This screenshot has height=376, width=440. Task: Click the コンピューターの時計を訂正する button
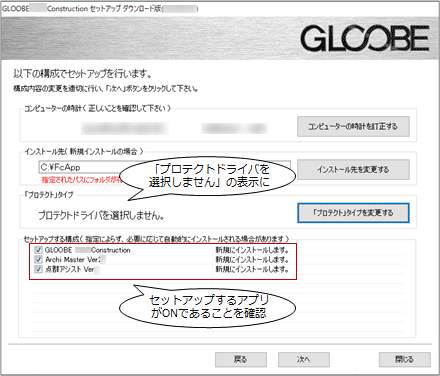[x=353, y=126]
